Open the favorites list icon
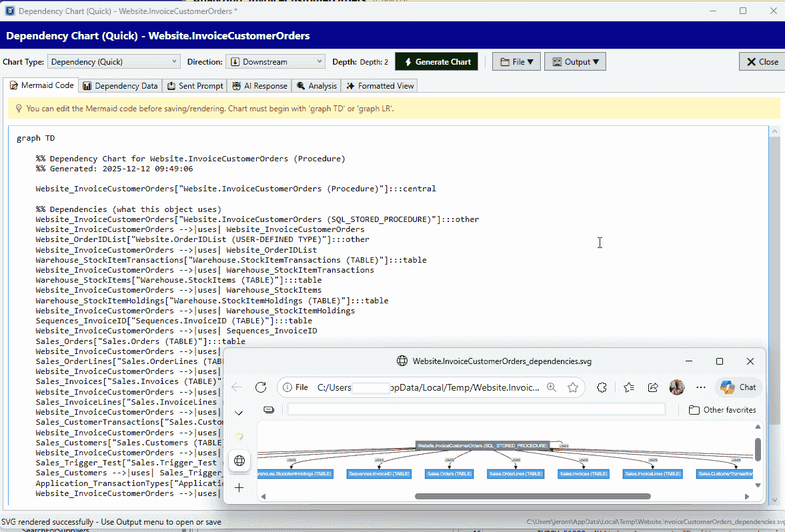 [629, 387]
